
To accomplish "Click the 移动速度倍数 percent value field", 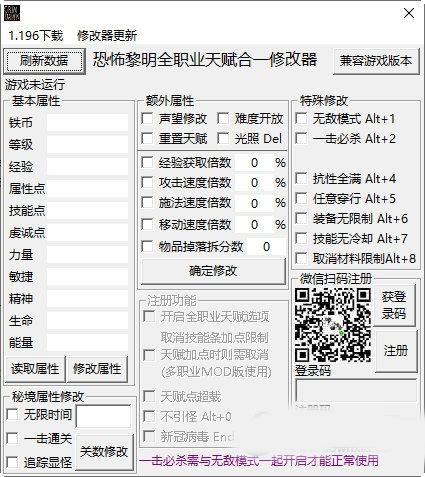I will point(254,225).
